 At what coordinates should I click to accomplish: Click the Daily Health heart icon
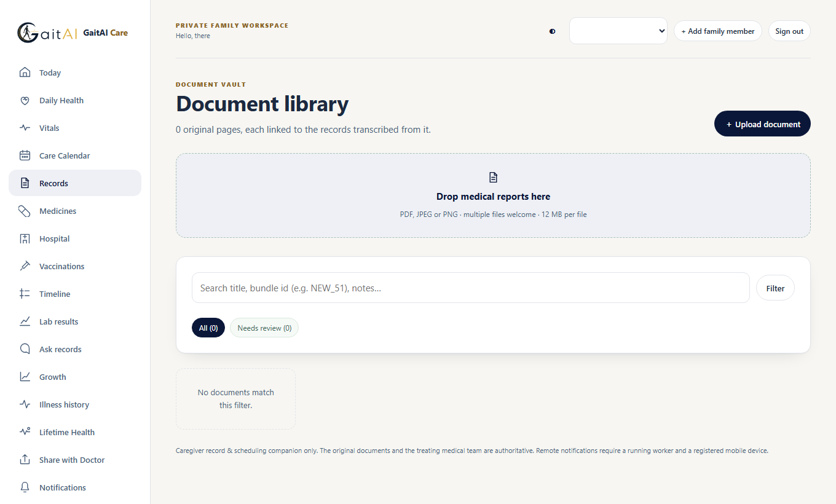tap(25, 100)
